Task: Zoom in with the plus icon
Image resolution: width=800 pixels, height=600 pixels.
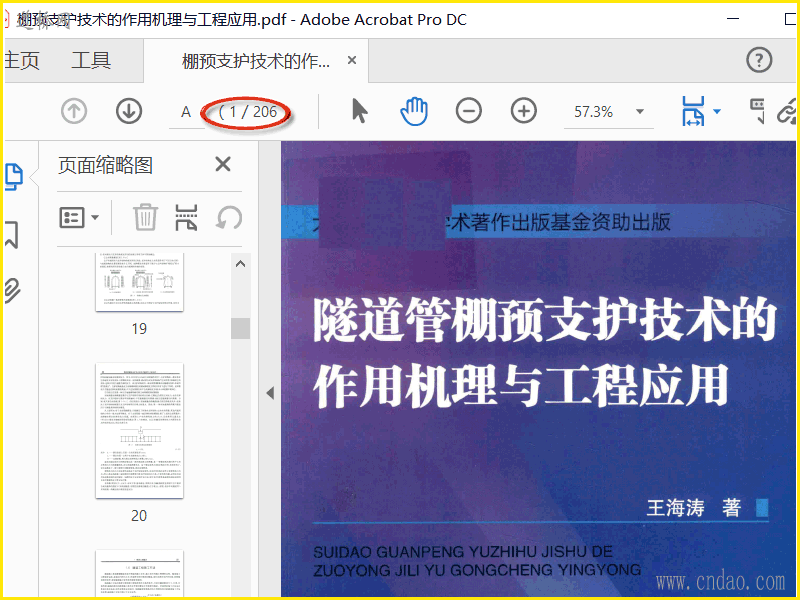Action: (523, 111)
